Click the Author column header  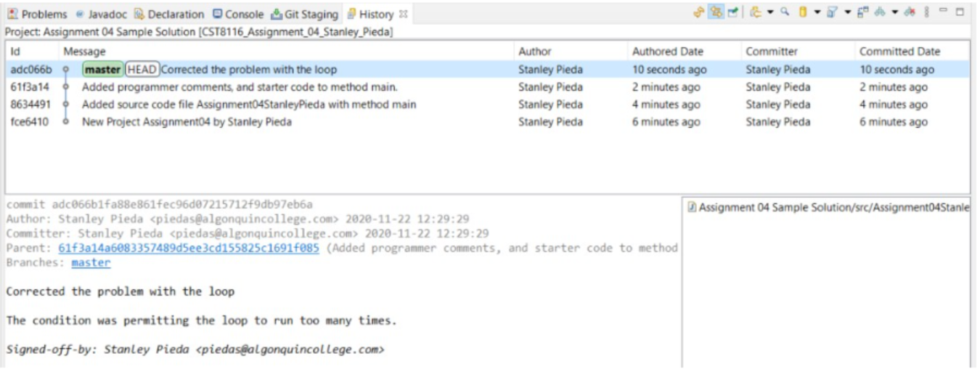570,52
